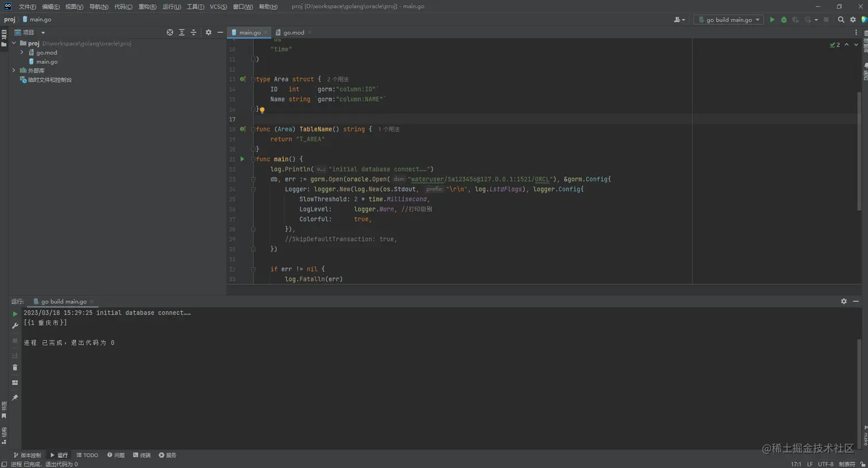The width and height of the screenshot is (868, 468).
Task: Select go.mod in project tree
Action: pos(46,52)
